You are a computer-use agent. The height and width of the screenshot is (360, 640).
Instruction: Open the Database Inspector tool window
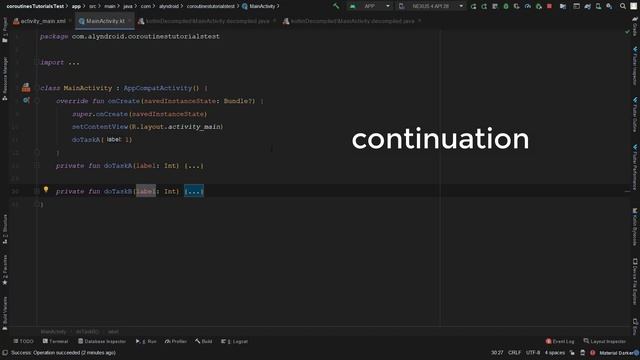[102, 341]
